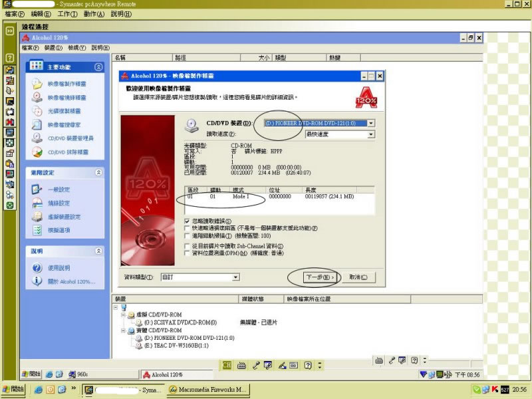Open the 讀取速度 read speed dropdown

pyautogui.click(x=371, y=134)
